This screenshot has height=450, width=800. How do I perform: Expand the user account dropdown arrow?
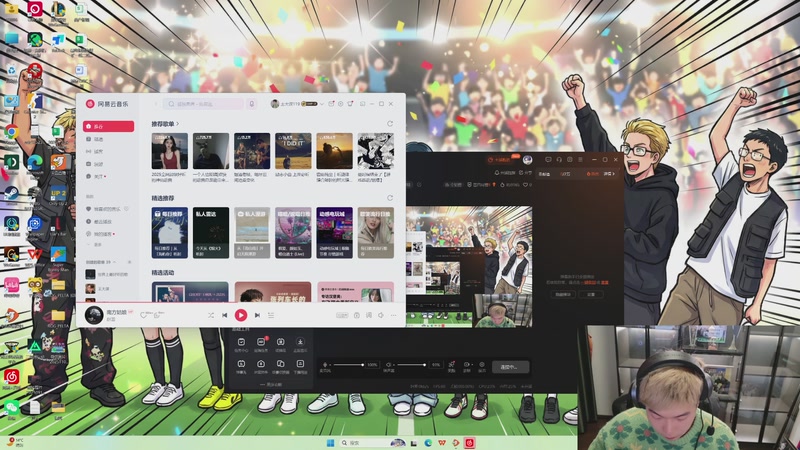322,104
